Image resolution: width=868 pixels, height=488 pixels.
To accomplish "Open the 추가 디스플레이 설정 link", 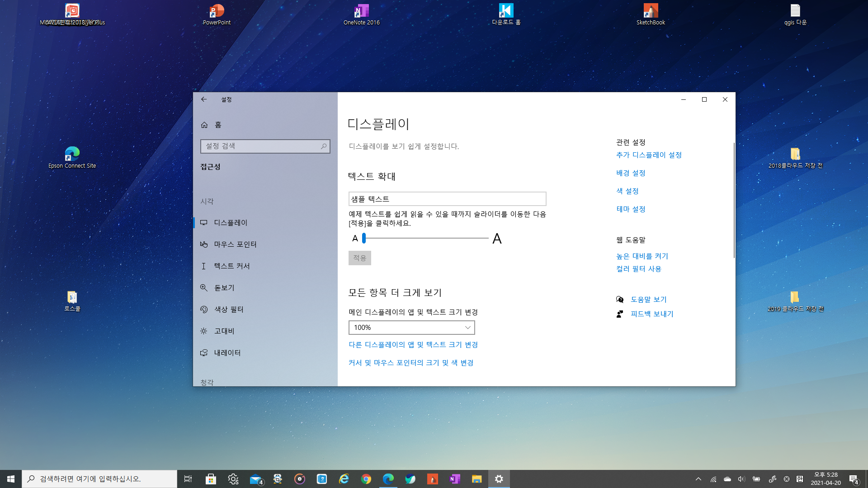I will [x=649, y=155].
